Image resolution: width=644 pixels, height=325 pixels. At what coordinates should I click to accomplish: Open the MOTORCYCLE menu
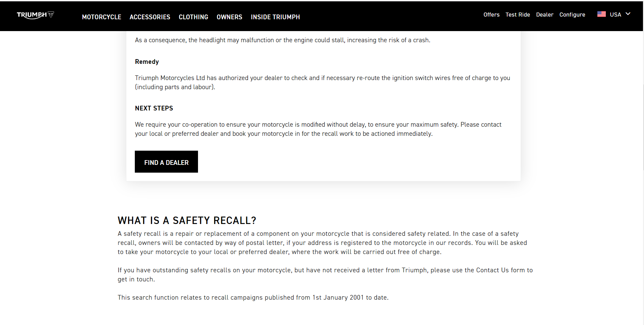coord(101,17)
